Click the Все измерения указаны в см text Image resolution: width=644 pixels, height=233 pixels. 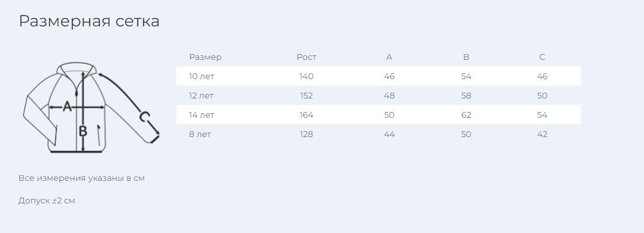click(82, 178)
